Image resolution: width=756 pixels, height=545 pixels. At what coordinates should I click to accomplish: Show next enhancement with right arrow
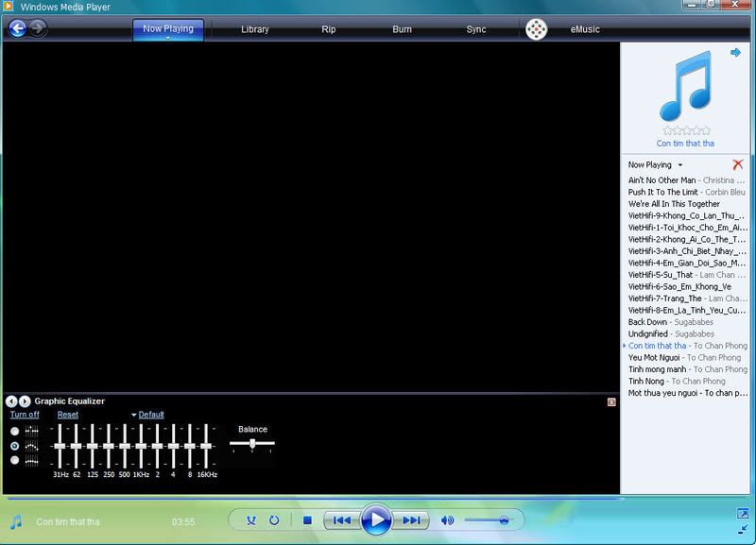(x=25, y=400)
